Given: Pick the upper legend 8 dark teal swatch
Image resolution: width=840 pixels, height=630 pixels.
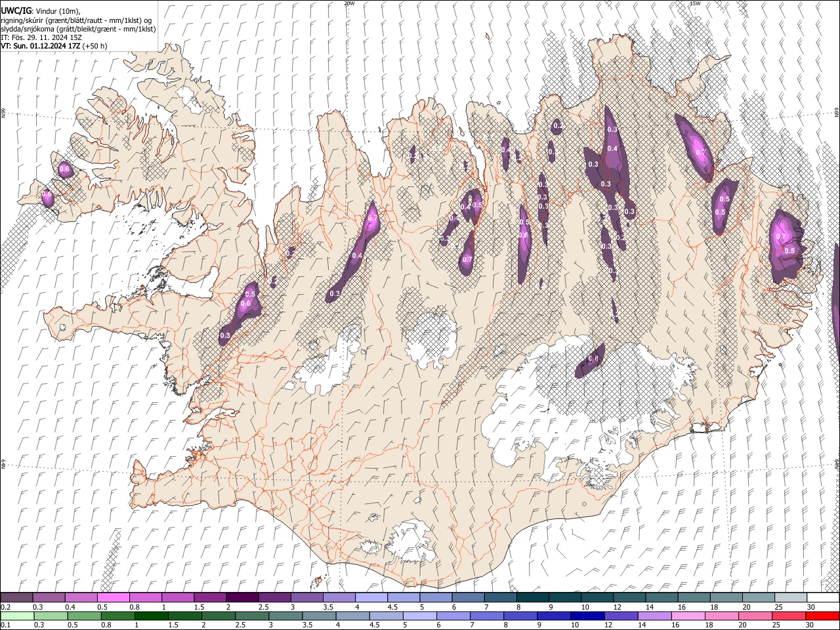Looking at the screenshot, I should (533, 598).
